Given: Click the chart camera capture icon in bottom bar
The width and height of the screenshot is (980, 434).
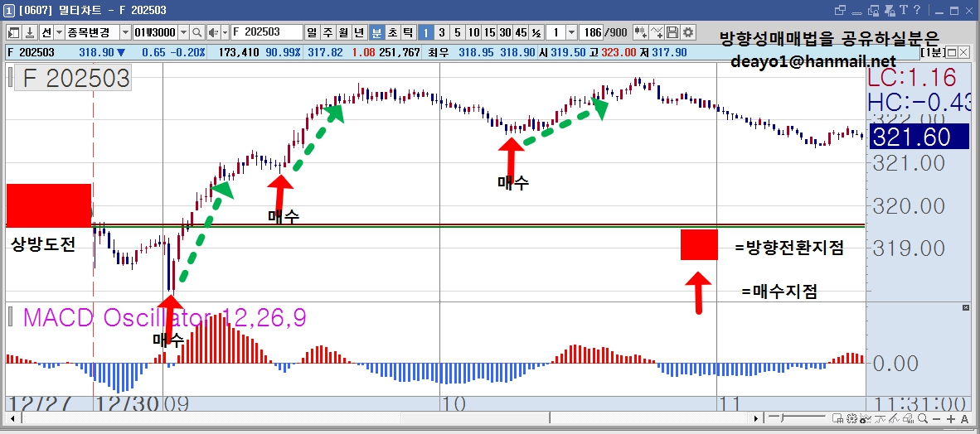Looking at the screenshot, I should [x=866, y=418].
